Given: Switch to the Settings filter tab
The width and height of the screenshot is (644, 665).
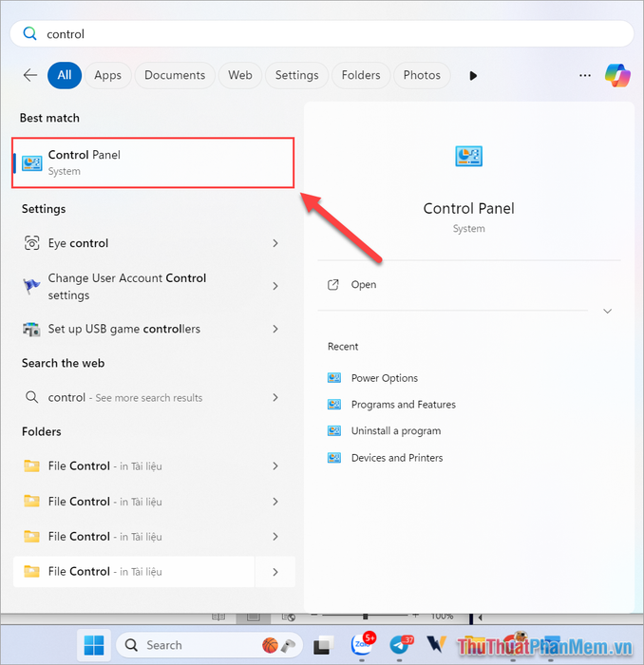Looking at the screenshot, I should pos(296,75).
